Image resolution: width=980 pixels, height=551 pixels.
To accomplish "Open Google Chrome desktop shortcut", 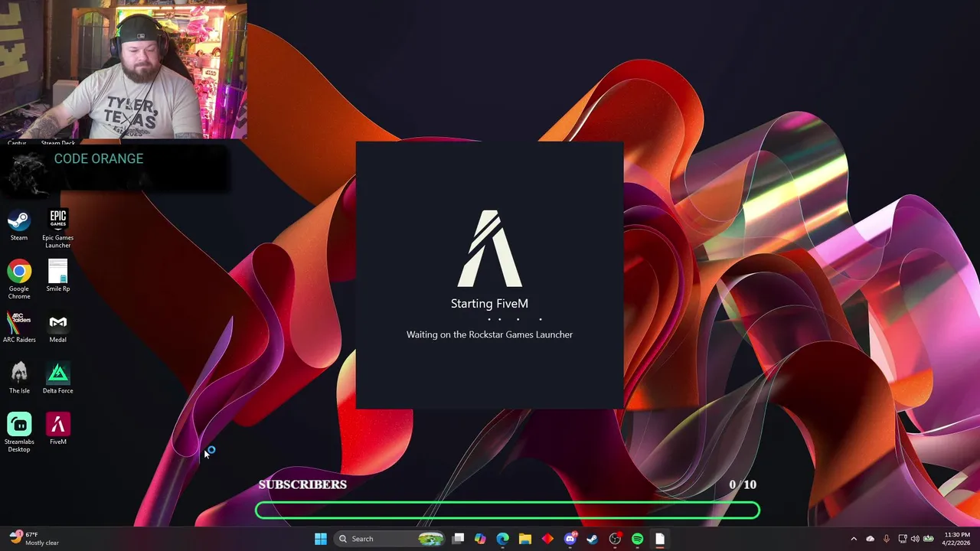I will 19,279.
